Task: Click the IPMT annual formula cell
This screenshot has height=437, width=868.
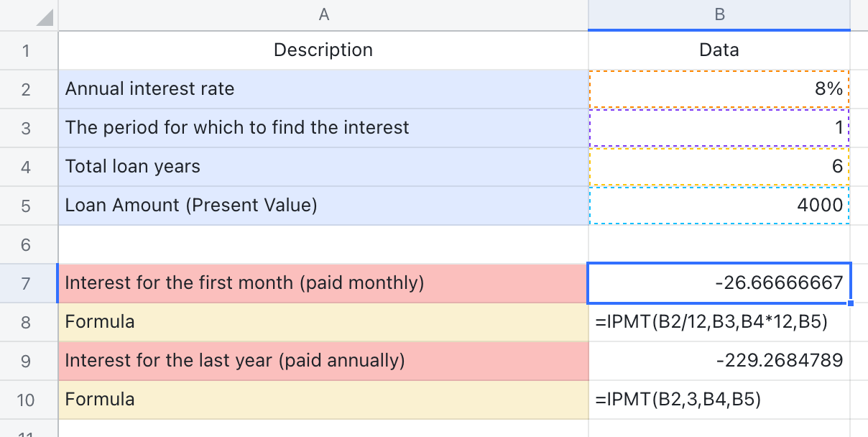Action: click(x=719, y=399)
